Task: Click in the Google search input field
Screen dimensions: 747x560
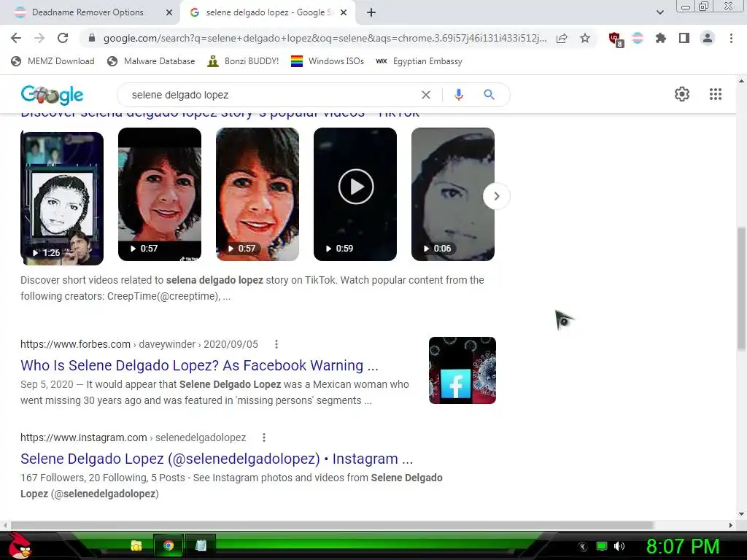Action: (x=271, y=95)
